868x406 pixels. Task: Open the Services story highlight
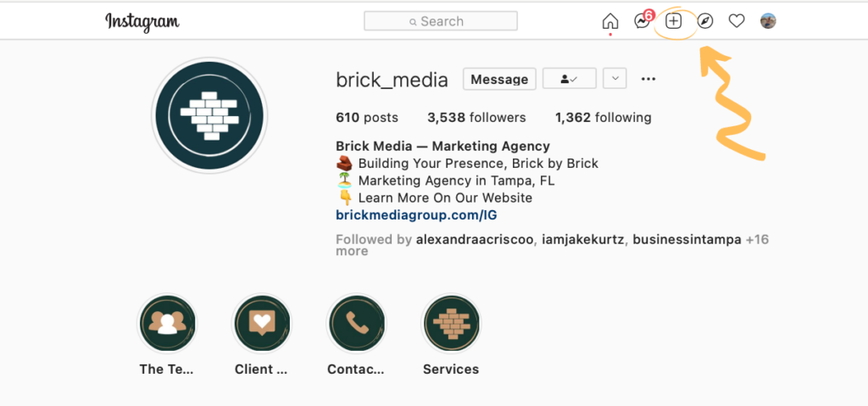(x=451, y=324)
